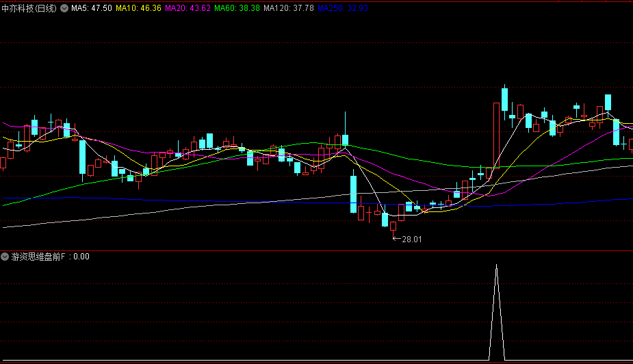Click the white signal spike in indicator panel
The height and width of the screenshot is (364, 633).
pos(497,312)
